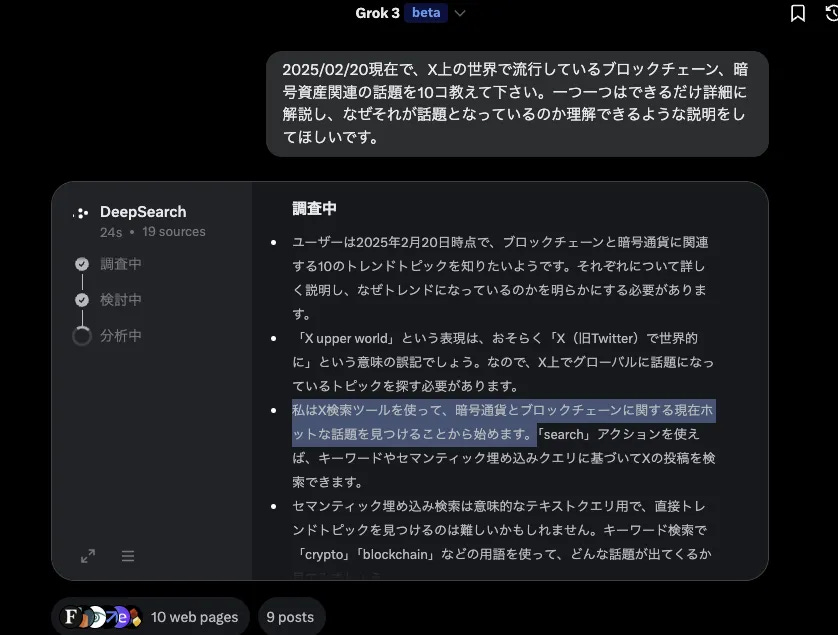838x635 pixels.
Task: Toggle the step list using the lines icon
Action: pyautogui.click(x=128, y=556)
